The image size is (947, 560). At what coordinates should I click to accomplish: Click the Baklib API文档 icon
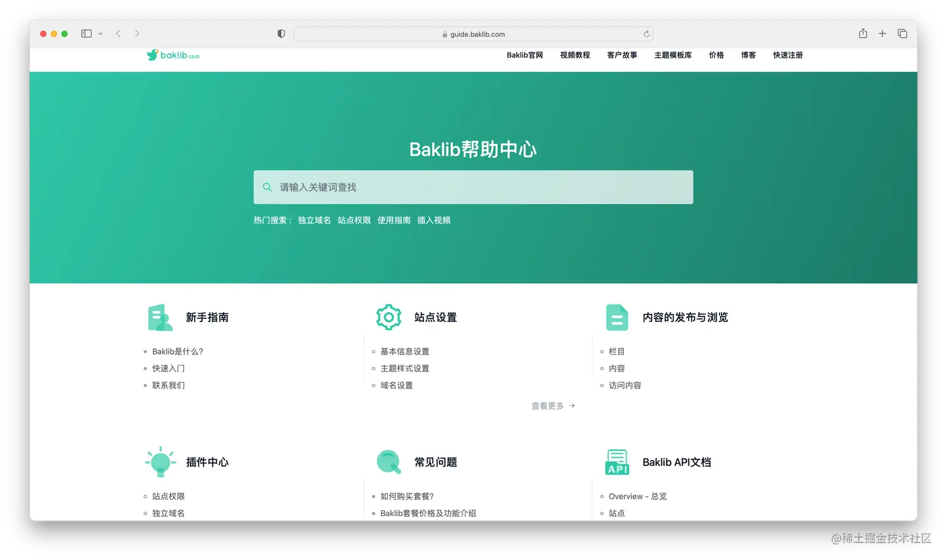pos(617,462)
